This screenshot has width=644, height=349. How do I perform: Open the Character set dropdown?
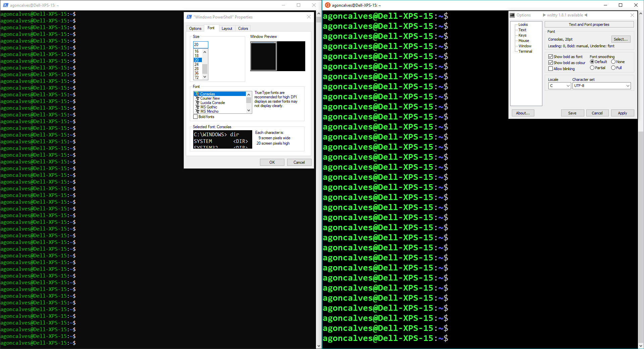(628, 86)
